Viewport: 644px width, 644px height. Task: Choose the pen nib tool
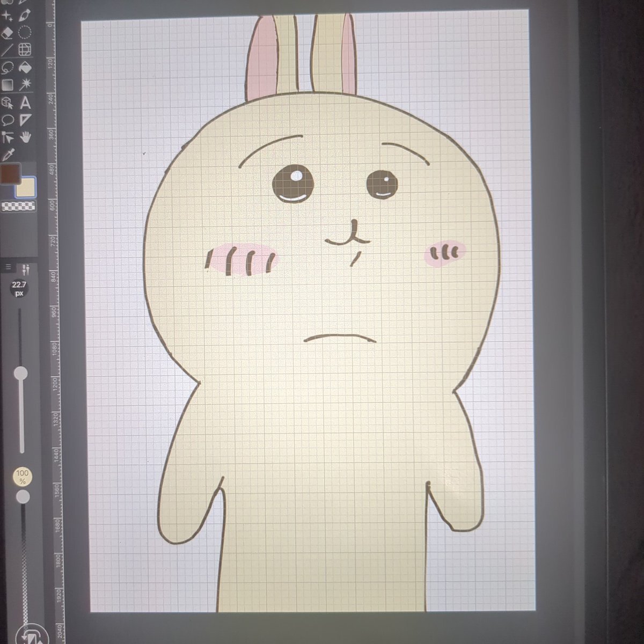point(25,16)
